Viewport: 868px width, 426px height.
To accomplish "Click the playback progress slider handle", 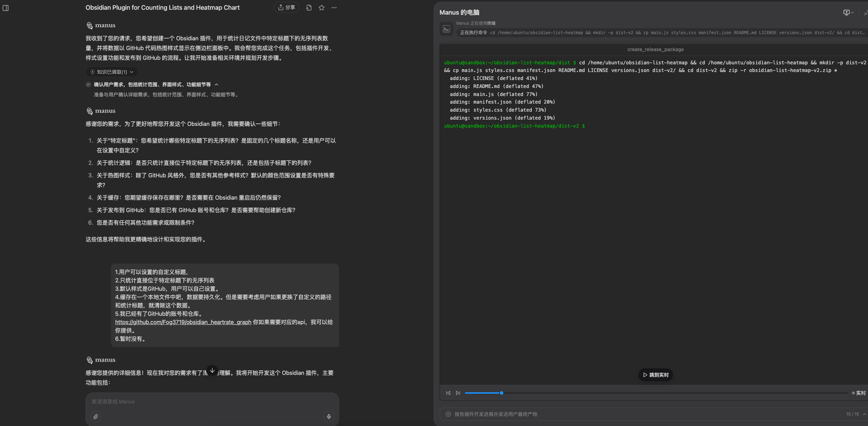I will coord(502,393).
